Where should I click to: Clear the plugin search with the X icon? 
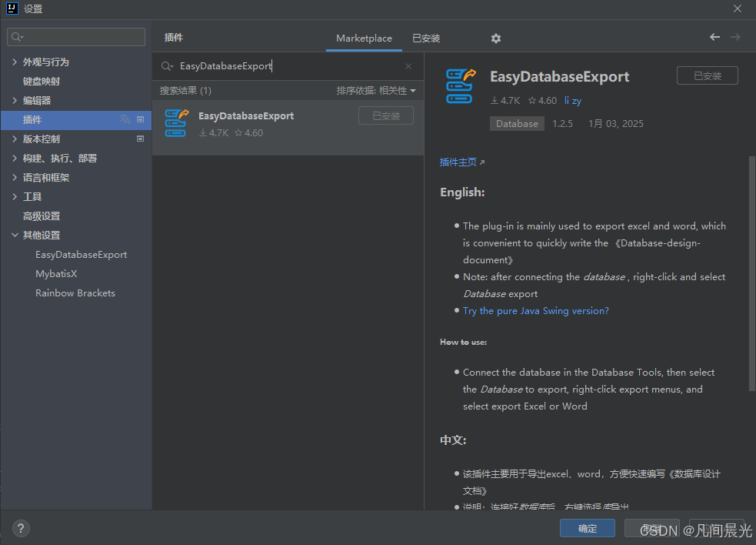408,66
